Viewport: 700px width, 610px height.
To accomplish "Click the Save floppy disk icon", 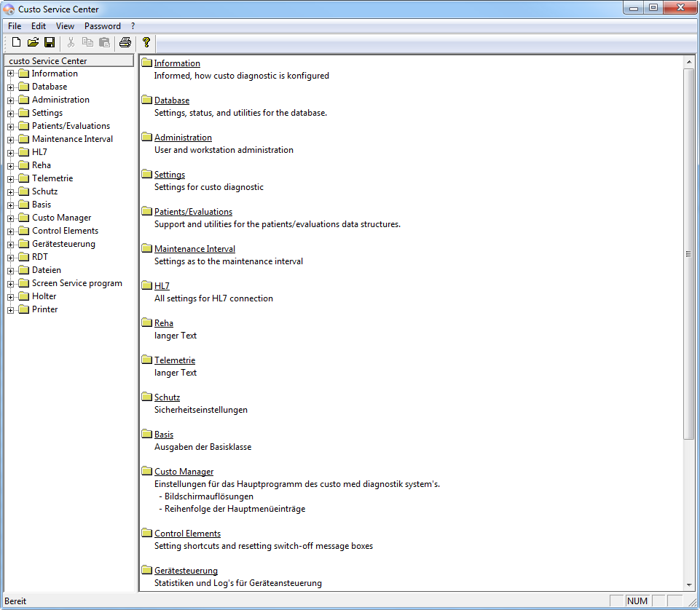I will click(50, 42).
